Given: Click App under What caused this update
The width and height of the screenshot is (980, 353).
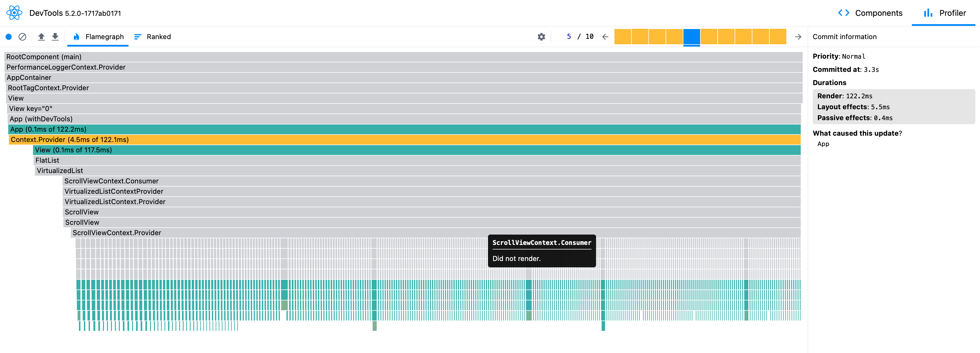Looking at the screenshot, I should pos(823,144).
